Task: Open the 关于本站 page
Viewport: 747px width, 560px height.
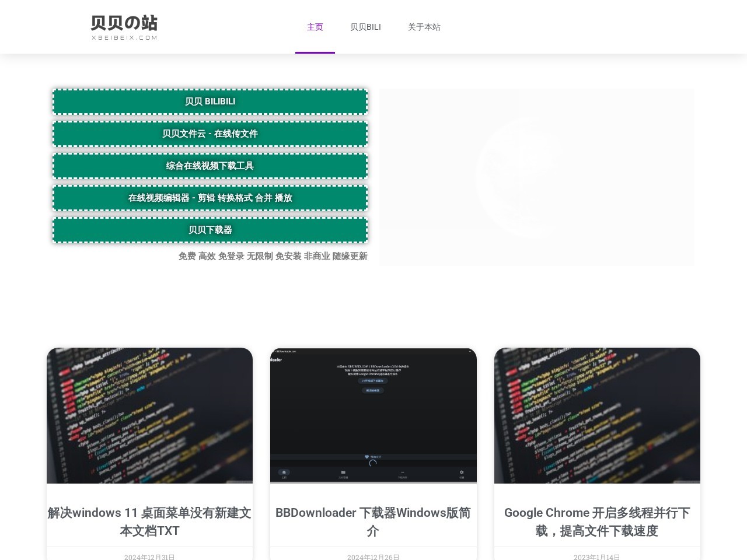Action: point(424,27)
